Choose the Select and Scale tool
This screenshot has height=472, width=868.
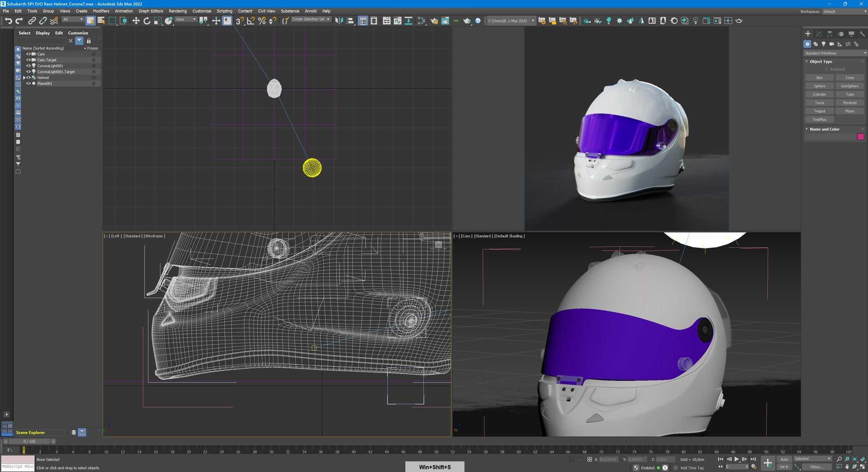[157, 21]
